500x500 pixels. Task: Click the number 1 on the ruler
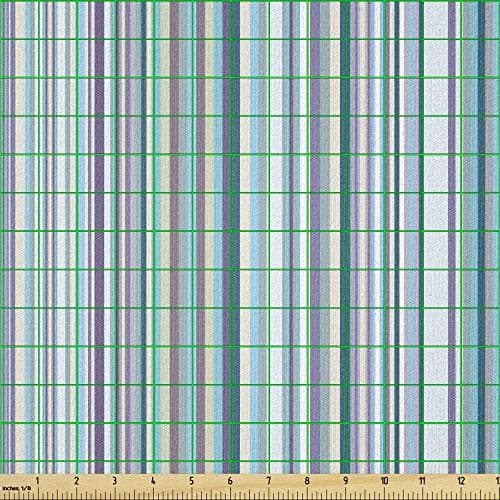tap(37, 481)
